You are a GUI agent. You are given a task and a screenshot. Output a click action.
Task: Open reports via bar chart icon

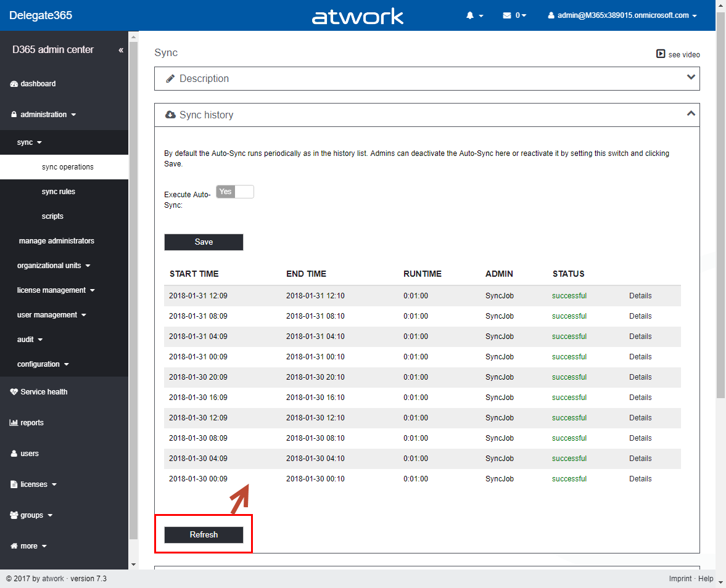click(14, 423)
